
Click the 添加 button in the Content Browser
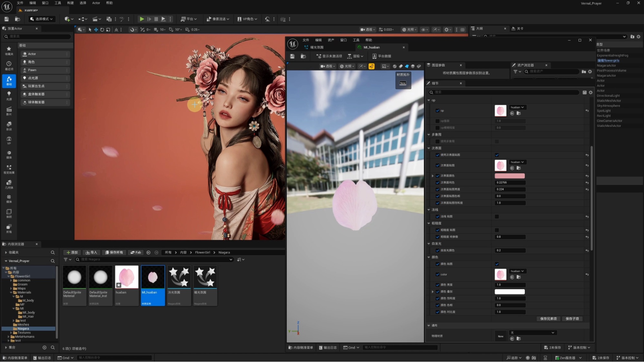[x=72, y=253]
